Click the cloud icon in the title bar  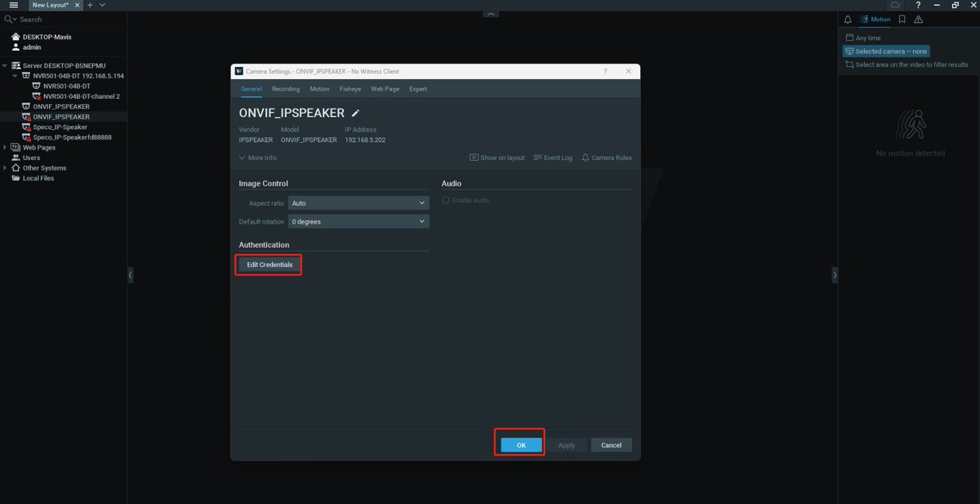[895, 5]
